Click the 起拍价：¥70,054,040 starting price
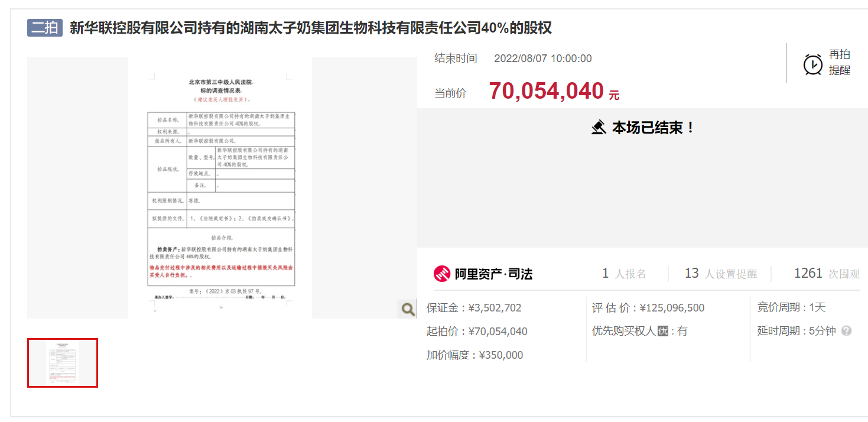Viewport: 868px width, 422px height. click(x=477, y=332)
